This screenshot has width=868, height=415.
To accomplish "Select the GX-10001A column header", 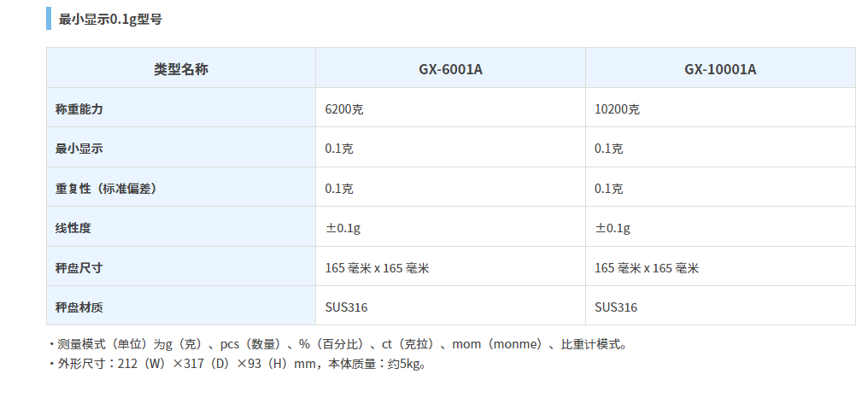I will click(x=720, y=69).
